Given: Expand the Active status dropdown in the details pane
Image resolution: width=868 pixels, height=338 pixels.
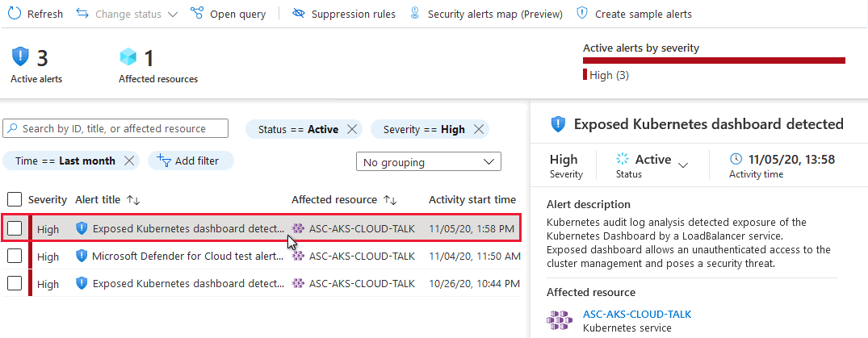Looking at the screenshot, I should tap(683, 165).
